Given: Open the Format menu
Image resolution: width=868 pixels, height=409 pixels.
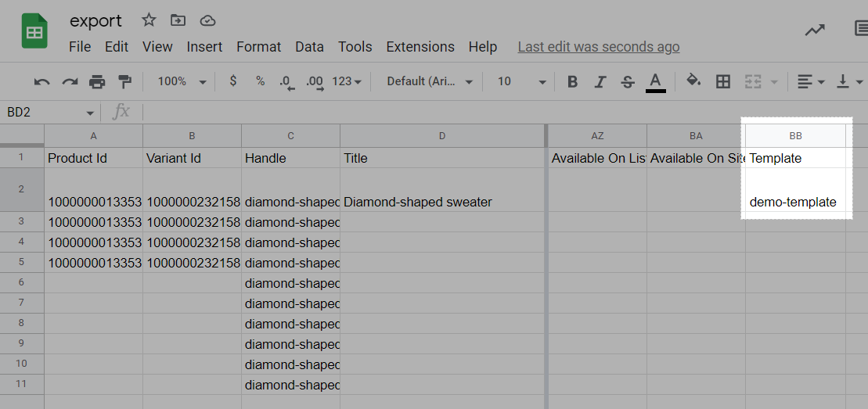Looking at the screenshot, I should [x=258, y=47].
